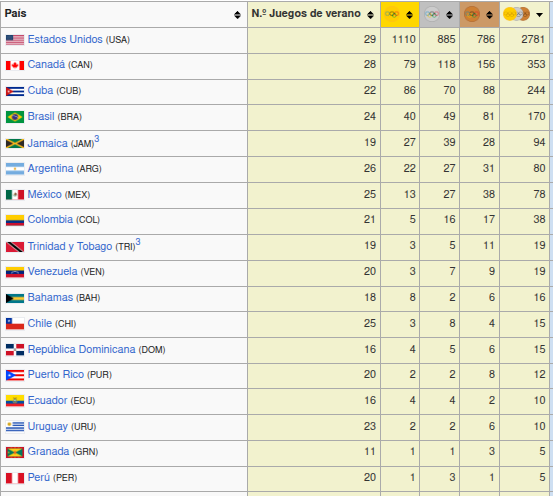Open the Estados Unidos link
The width and height of the screenshot is (553, 496).
65,39
